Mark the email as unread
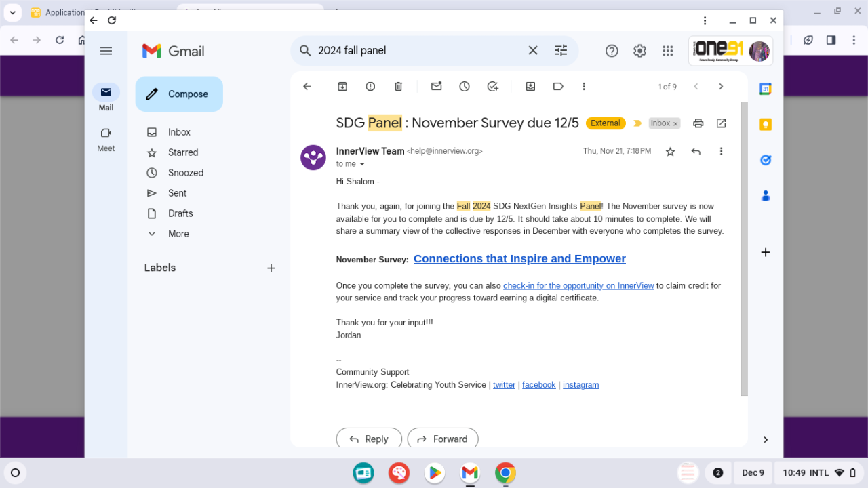 pyautogui.click(x=436, y=87)
